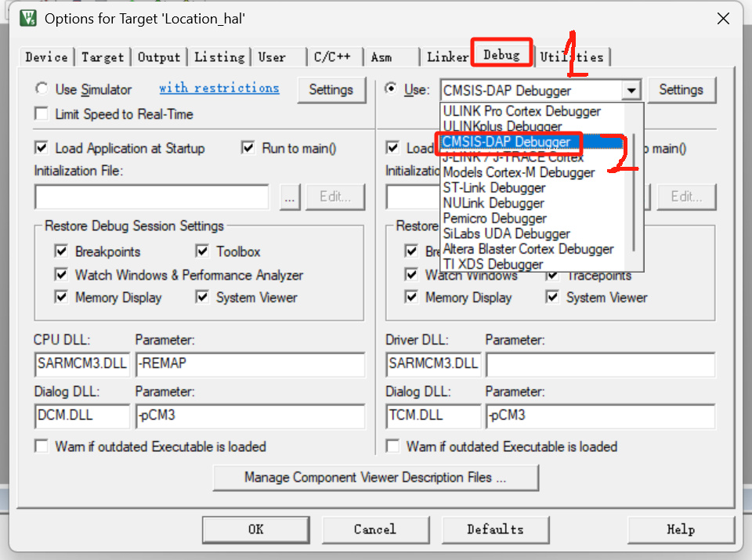Screen dimensions: 752x560
Task: Toggle right Warn if outdated Executable checkbox
Action: pos(392,446)
